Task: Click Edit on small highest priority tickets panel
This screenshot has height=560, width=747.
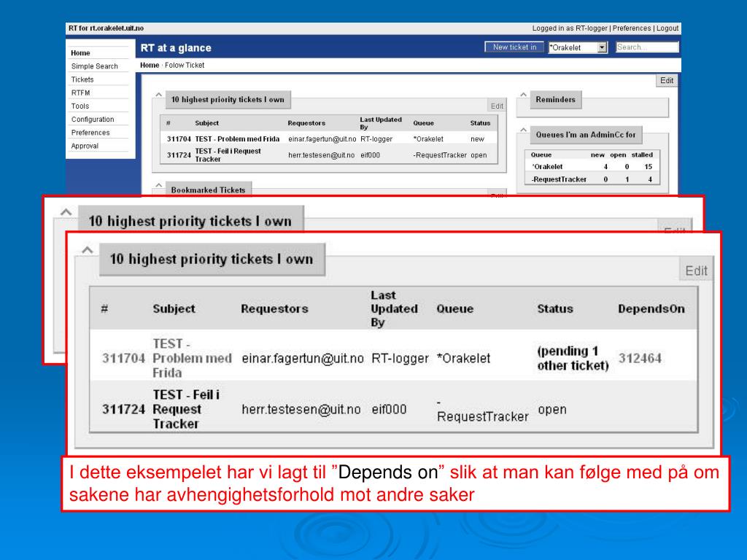Action: pos(497,106)
